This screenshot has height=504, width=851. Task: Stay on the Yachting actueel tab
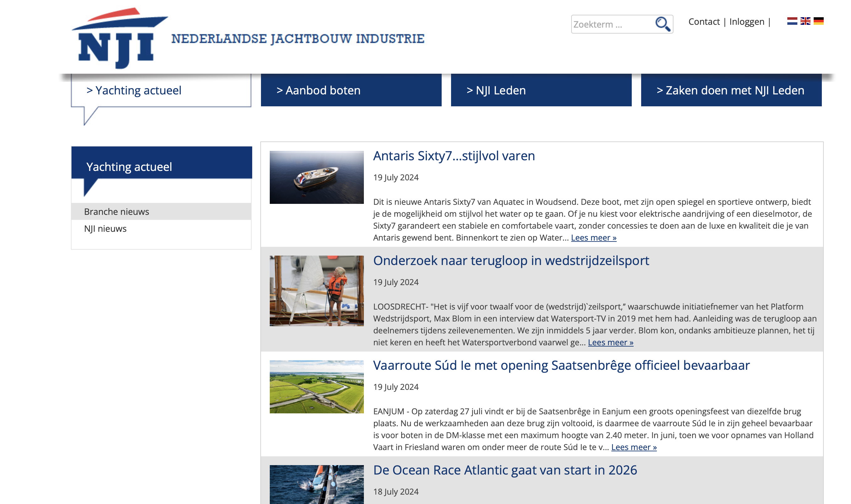(x=134, y=90)
